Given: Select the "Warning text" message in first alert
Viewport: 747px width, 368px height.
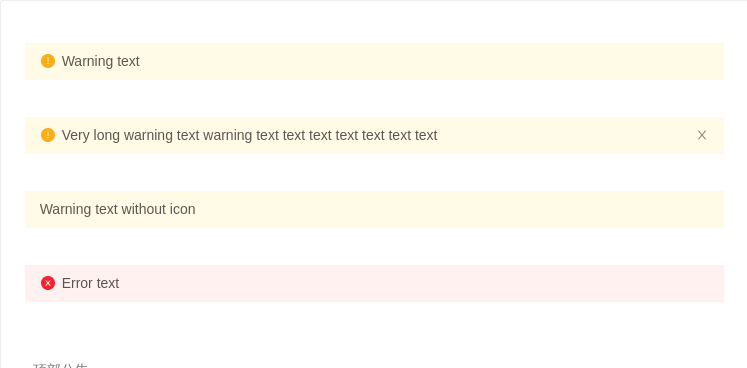Looking at the screenshot, I should click(x=101, y=61).
